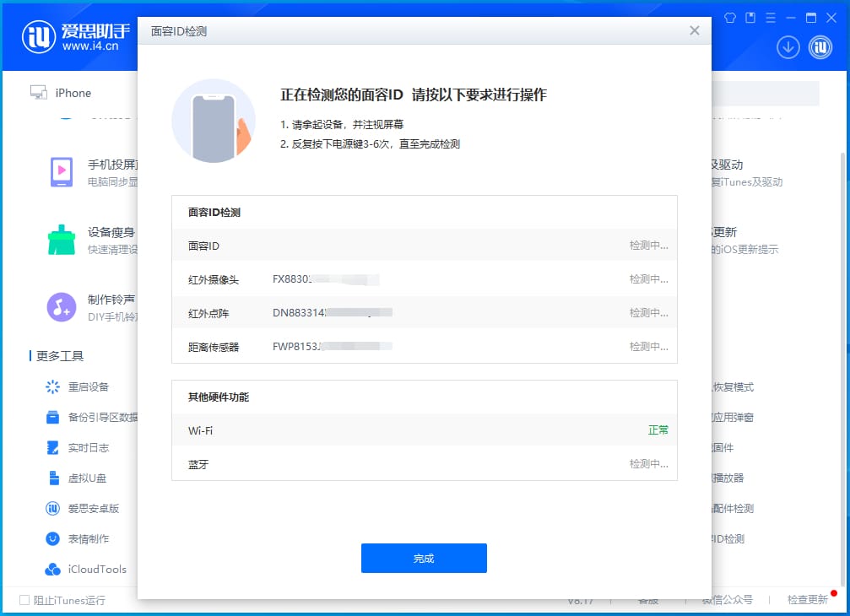This screenshot has height=616, width=850.
Task: Open the 手机投屏 screen mirroring icon
Action: [62, 172]
